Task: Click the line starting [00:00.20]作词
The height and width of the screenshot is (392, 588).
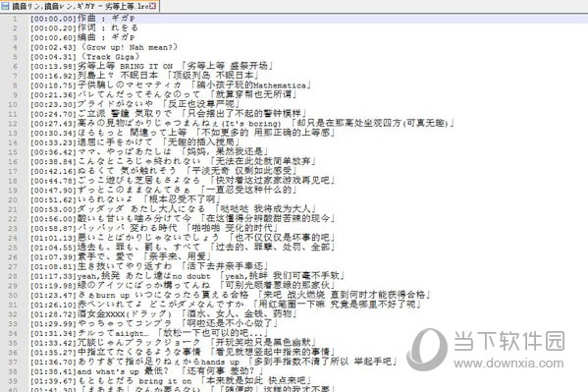Action: (84, 28)
